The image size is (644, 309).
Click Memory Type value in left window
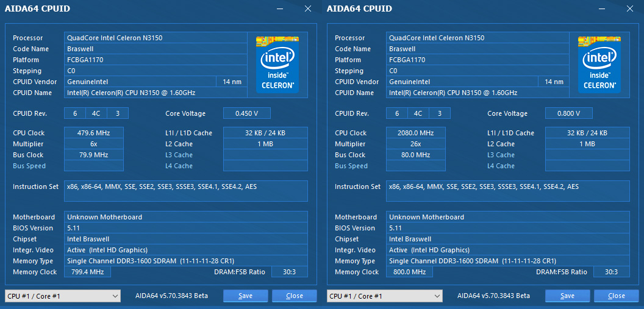pyautogui.click(x=186, y=261)
